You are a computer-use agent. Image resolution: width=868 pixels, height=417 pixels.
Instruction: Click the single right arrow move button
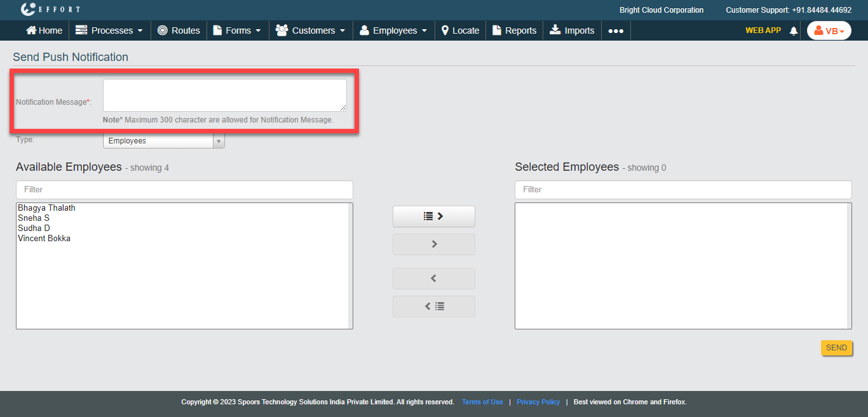(x=433, y=244)
